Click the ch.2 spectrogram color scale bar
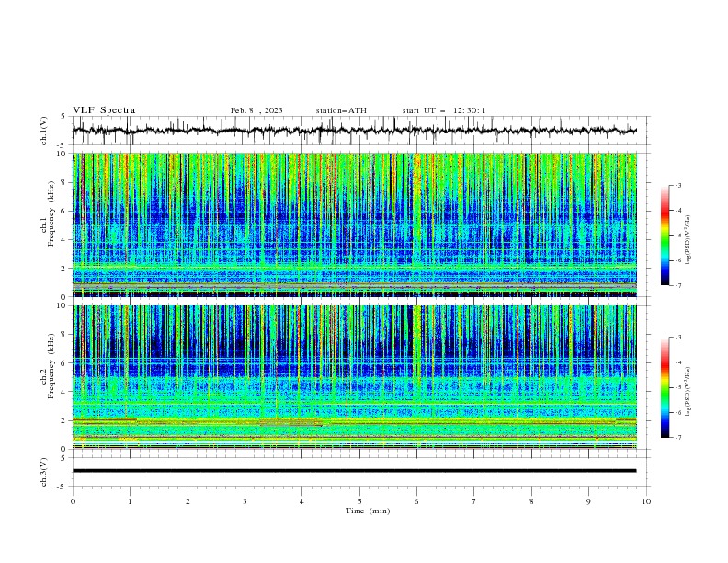 coord(665,387)
